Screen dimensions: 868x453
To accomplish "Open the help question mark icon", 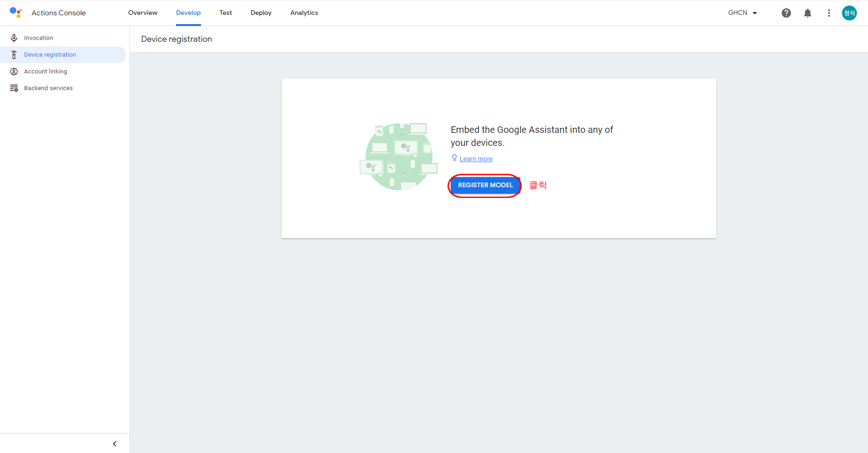I will click(x=786, y=13).
